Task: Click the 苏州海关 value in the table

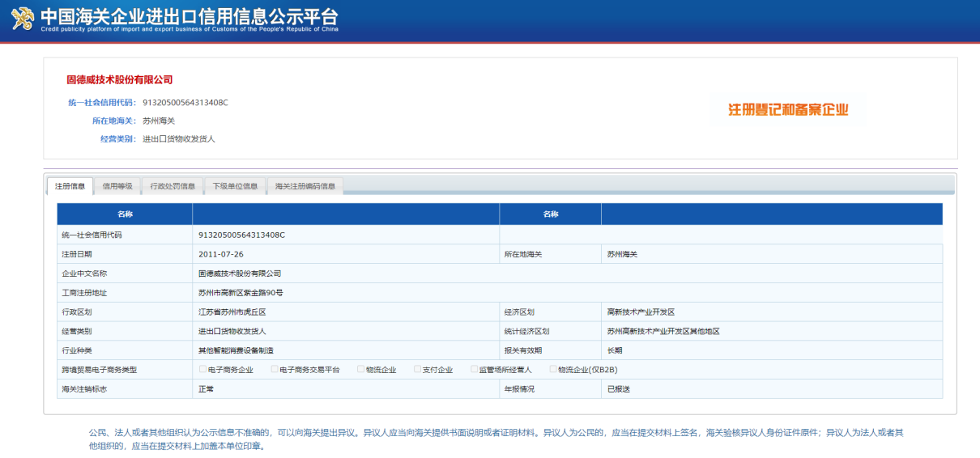Action: [622, 254]
